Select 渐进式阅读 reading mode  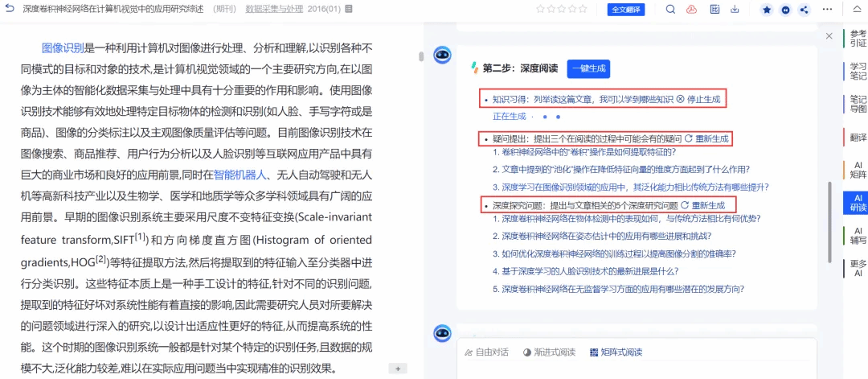point(550,352)
